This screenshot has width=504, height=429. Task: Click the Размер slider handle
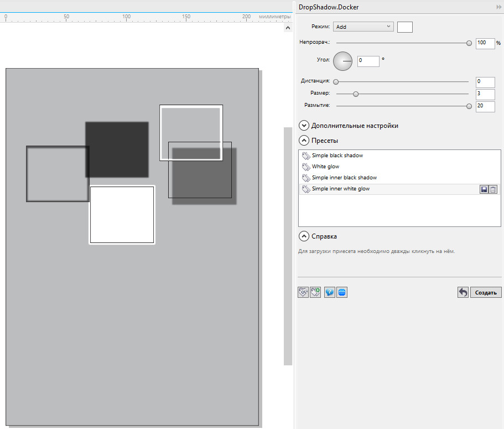pyautogui.click(x=356, y=94)
